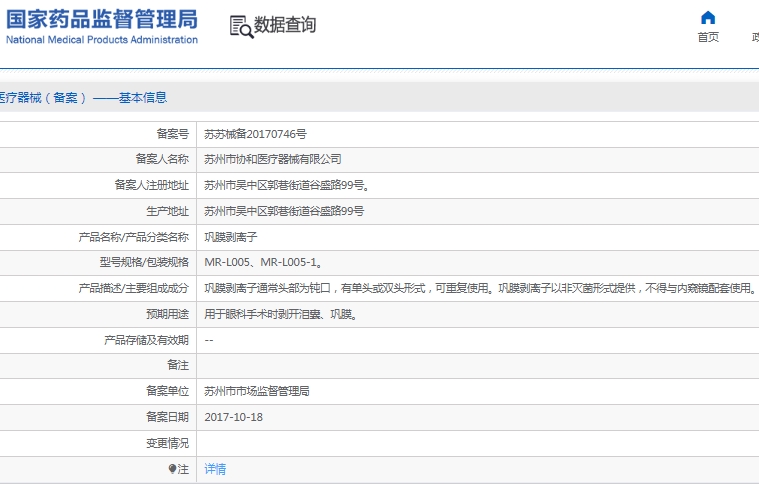Select the value 苏州市市场监督管理局
The image size is (759, 493).
(x=257, y=391)
